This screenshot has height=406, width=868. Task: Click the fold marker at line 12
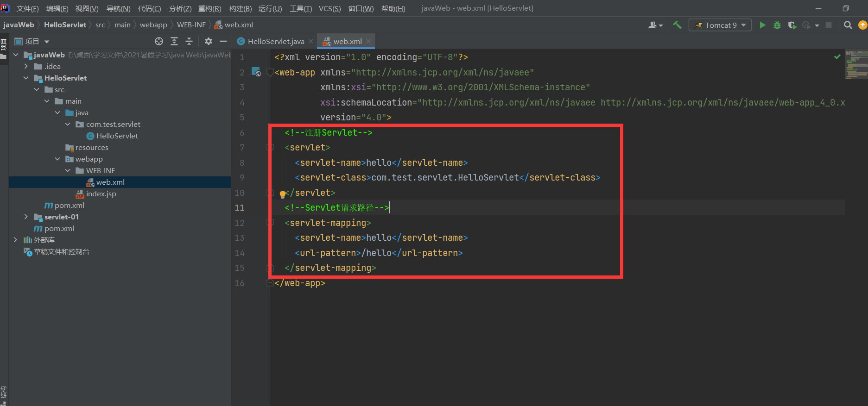coord(270,223)
